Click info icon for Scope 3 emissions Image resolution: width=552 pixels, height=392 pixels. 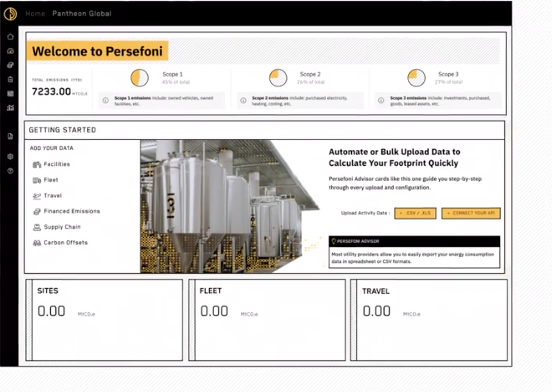coord(381,101)
